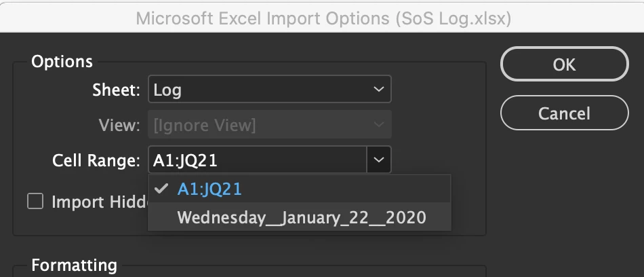Click the Log value in Sheet dropdown
Viewport: 644px width, 277px height.
[167, 90]
